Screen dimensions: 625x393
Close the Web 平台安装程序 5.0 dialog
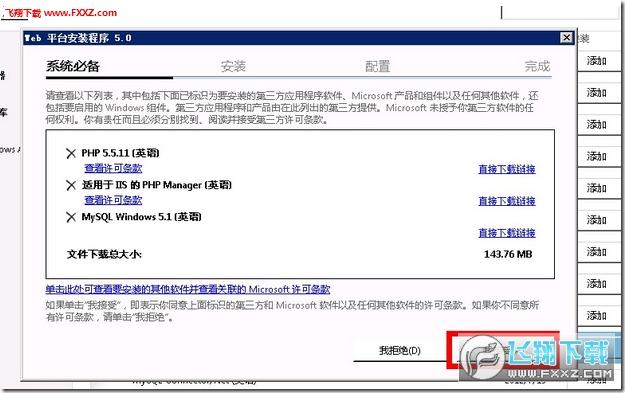click(x=566, y=37)
